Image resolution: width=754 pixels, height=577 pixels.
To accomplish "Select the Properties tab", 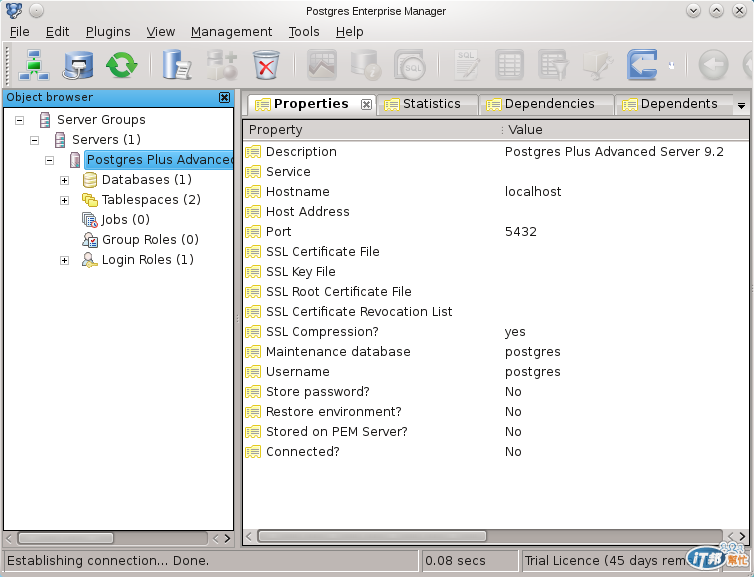I will [311, 104].
